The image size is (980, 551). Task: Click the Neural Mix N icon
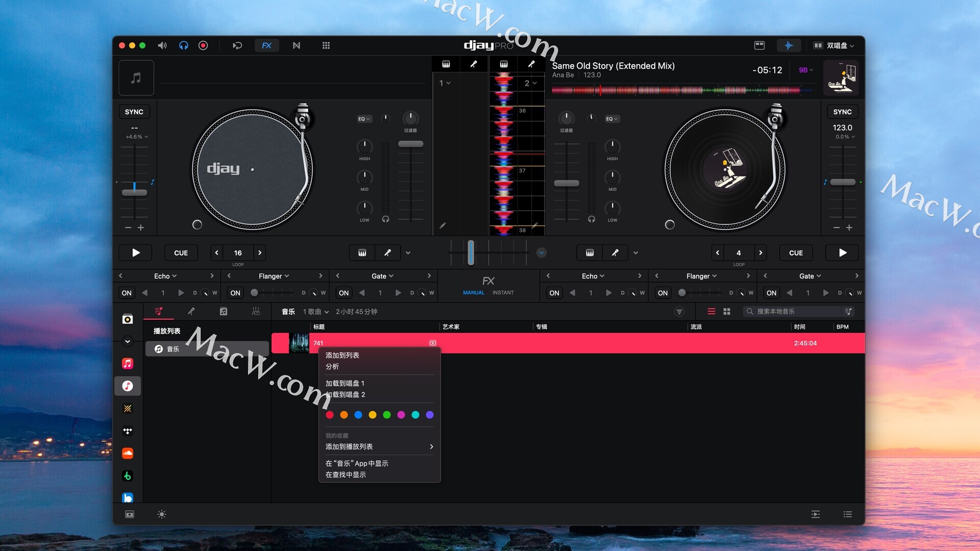click(297, 45)
